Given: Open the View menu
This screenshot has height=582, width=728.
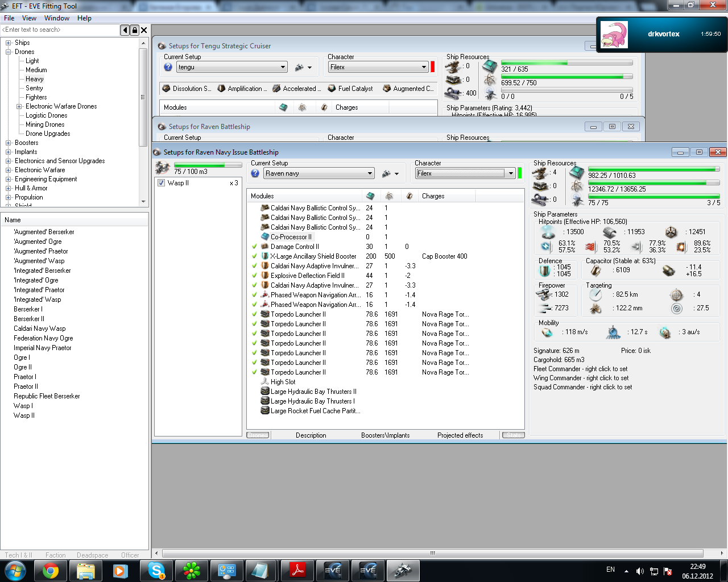Looking at the screenshot, I should coord(29,18).
